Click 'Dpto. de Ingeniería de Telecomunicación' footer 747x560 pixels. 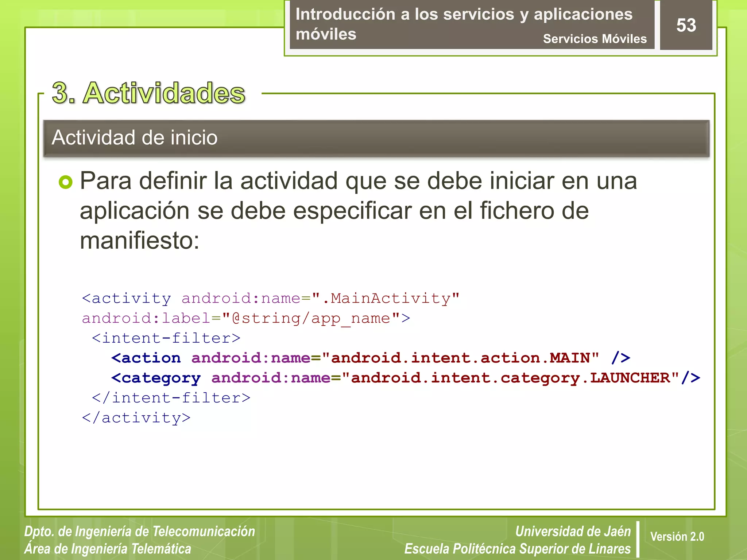pos(140,531)
